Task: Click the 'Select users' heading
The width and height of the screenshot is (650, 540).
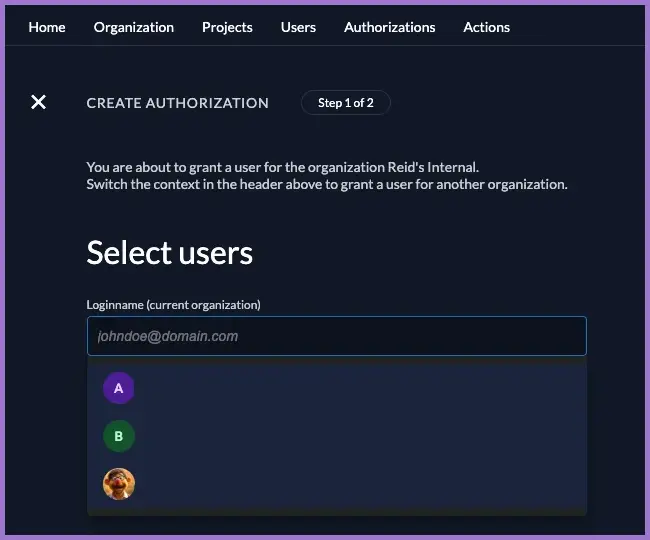Action: coord(170,253)
